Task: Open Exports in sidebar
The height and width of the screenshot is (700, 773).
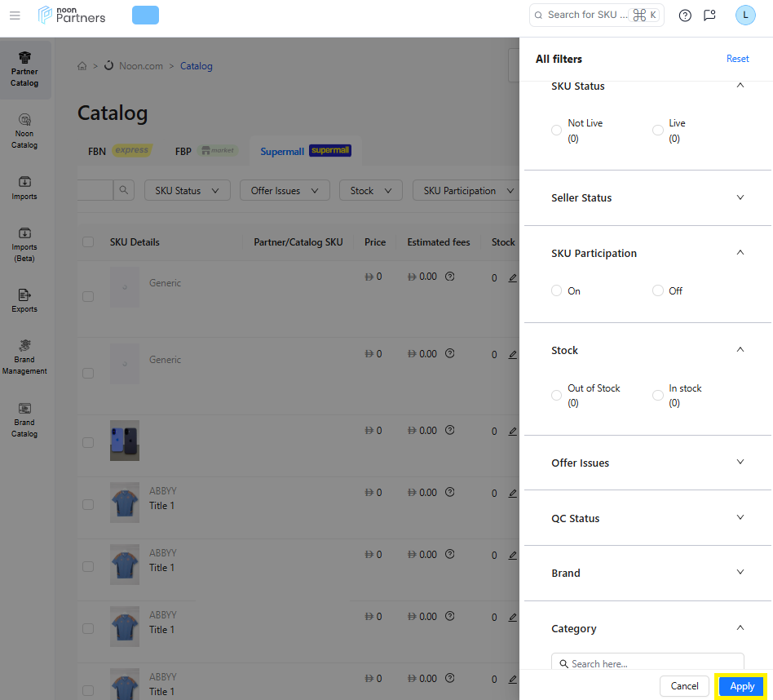Action: [24, 301]
